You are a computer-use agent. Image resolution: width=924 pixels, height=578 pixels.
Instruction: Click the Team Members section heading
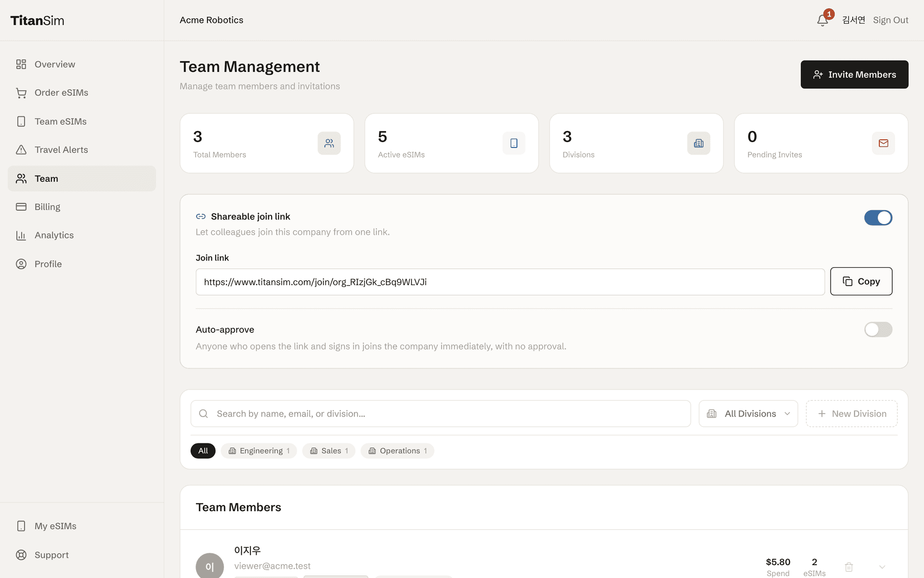(x=239, y=507)
